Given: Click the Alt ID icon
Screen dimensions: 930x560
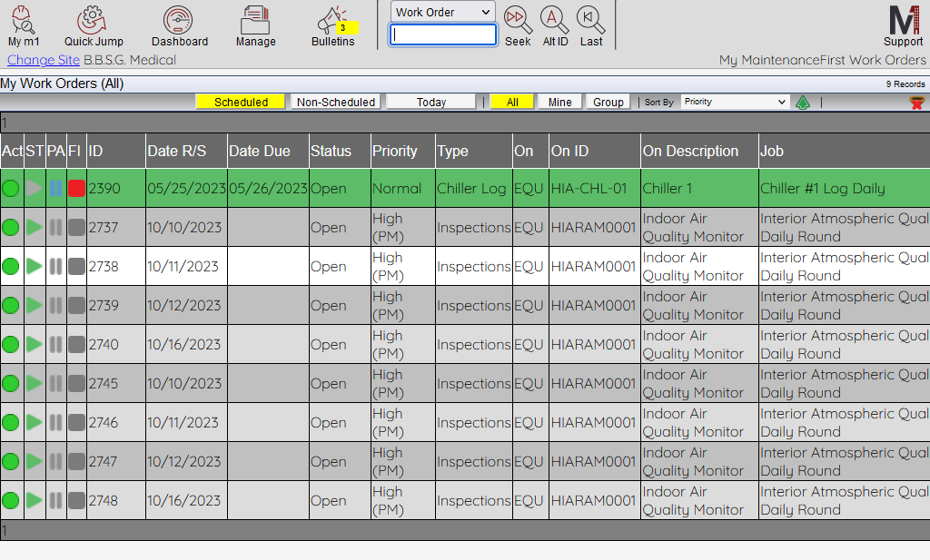Looking at the screenshot, I should (555, 19).
